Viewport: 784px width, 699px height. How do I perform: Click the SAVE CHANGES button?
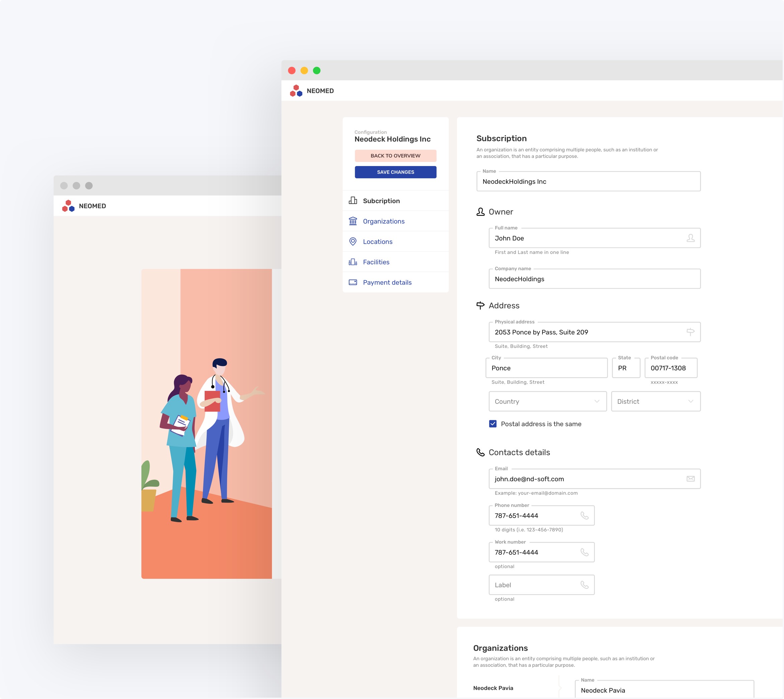[395, 172]
